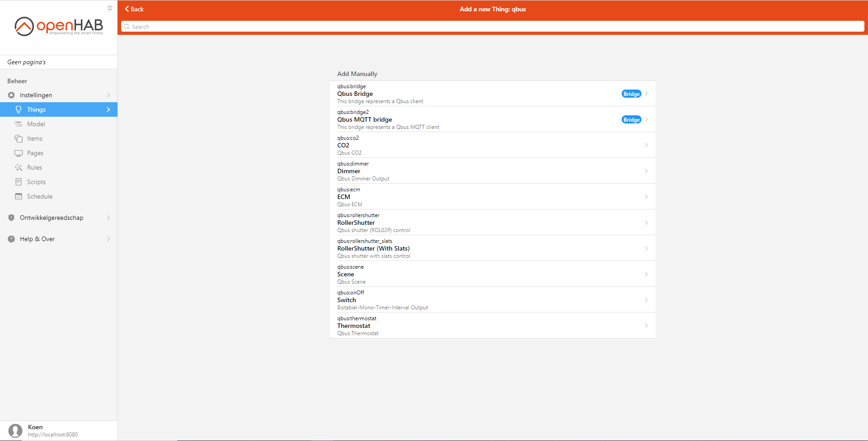Click the Pages monitor icon

click(x=19, y=153)
